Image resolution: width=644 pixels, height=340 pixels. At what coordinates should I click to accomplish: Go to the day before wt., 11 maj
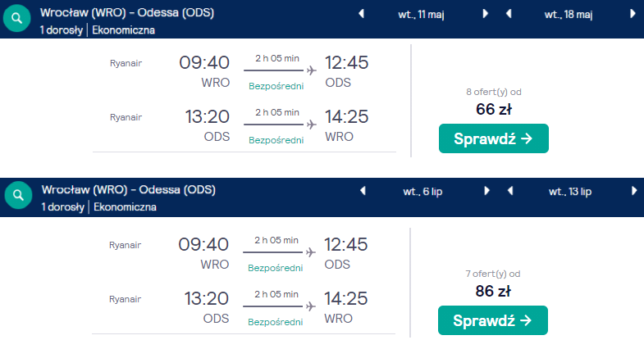[x=362, y=14]
